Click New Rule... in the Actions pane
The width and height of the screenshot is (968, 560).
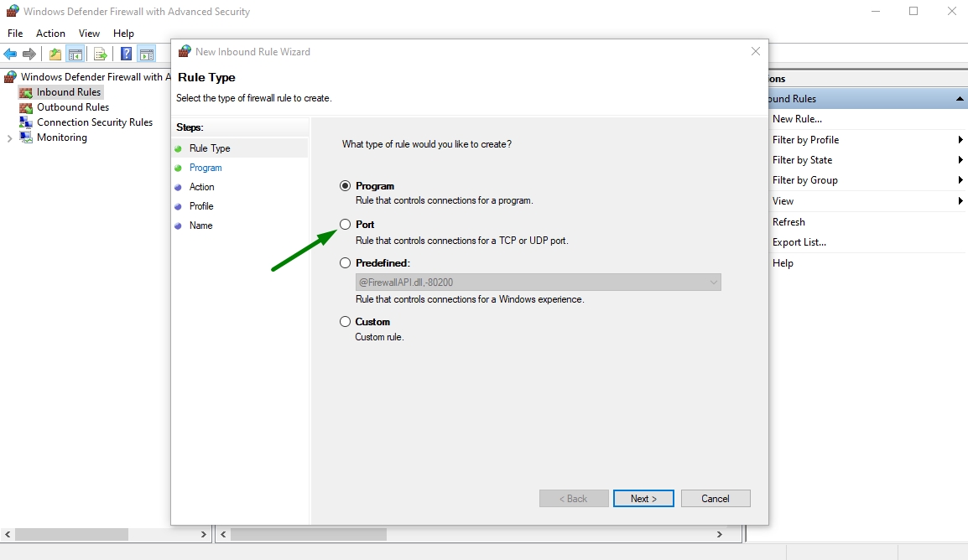point(797,119)
